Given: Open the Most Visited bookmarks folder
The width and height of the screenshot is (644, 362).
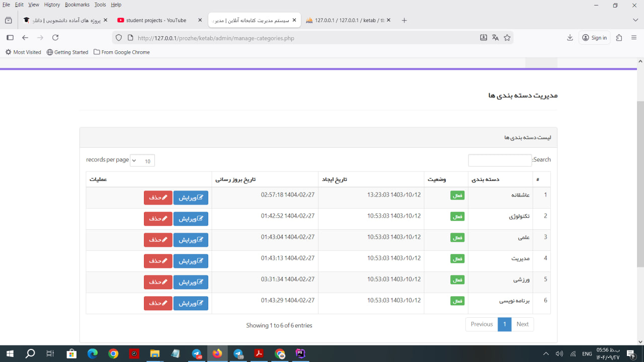Looking at the screenshot, I should (23, 52).
